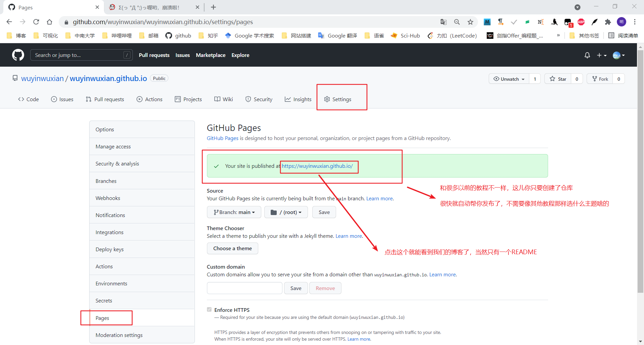
Task: Open Pull requests in top navigation
Action: (x=154, y=55)
